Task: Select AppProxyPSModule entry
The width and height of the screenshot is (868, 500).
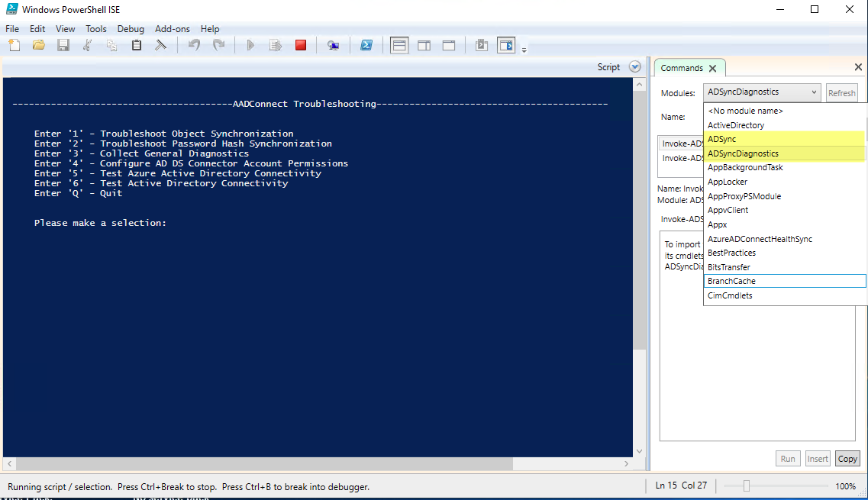Action: coord(785,196)
